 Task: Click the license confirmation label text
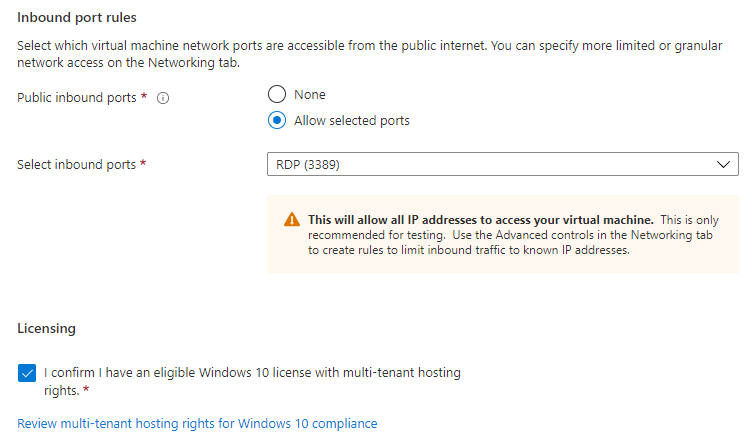pos(252,381)
